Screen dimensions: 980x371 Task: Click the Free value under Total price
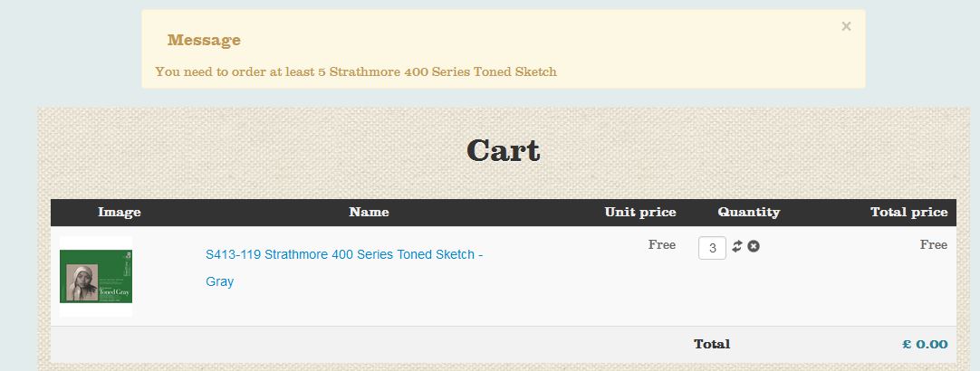point(934,244)
